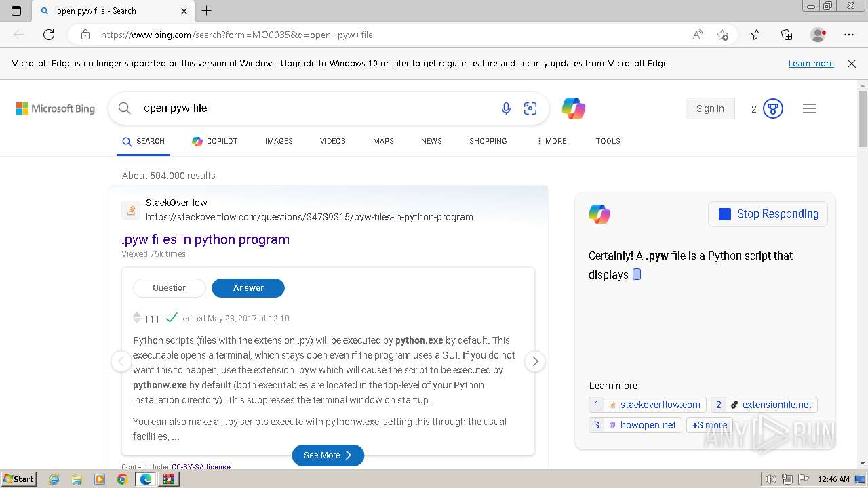
Task: View site information lock icon
Action: (85, 35)
